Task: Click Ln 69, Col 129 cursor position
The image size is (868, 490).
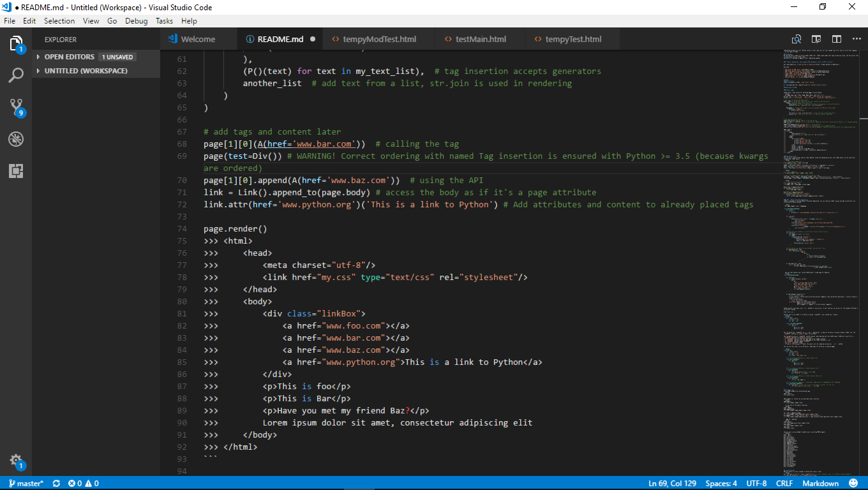Action: coord(672,484)
